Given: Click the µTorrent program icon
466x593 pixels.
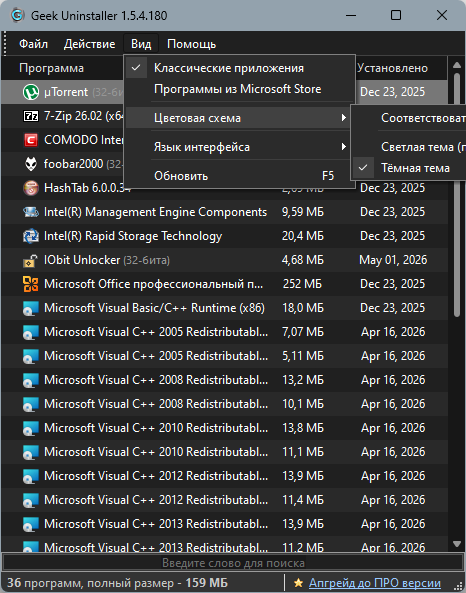Looking at the screenshot, I should pos(31,92).
